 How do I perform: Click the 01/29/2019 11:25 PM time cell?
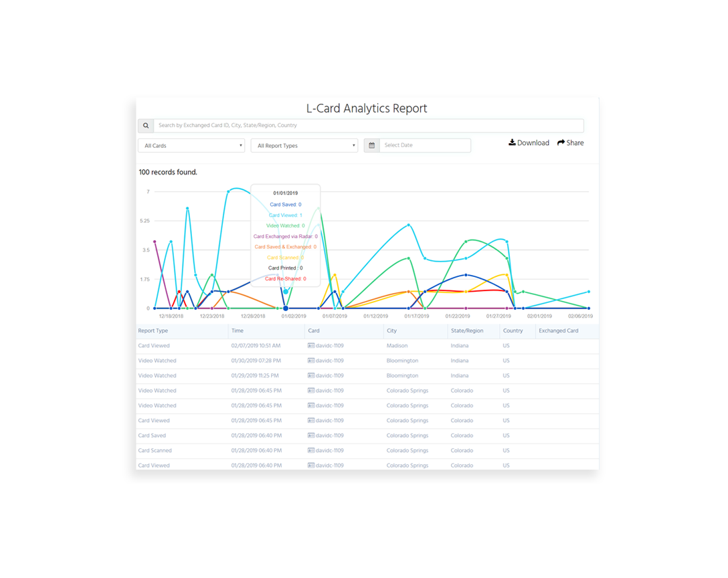point(255,375)
